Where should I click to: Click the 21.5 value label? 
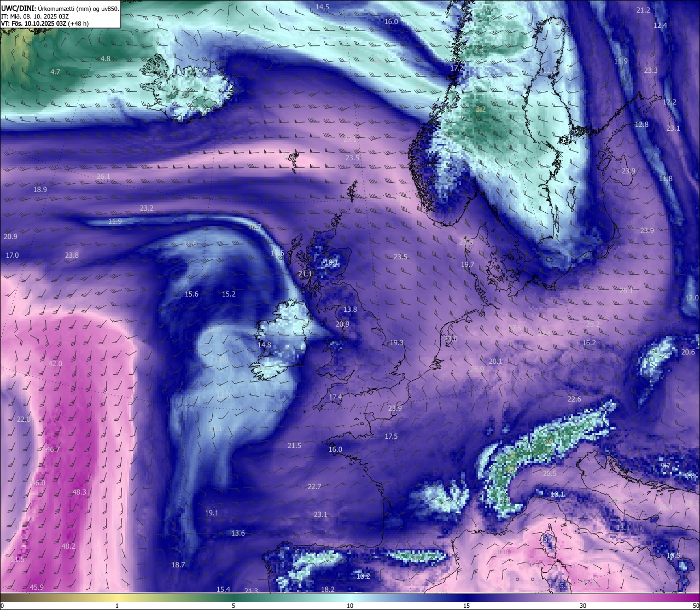click(294, 445)
